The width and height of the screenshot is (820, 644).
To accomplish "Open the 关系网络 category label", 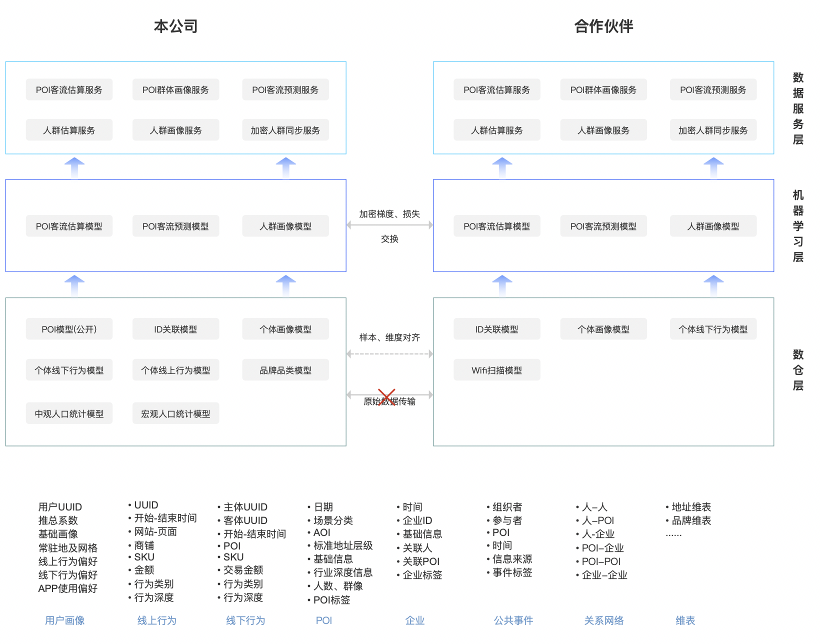I will (604, 620).
